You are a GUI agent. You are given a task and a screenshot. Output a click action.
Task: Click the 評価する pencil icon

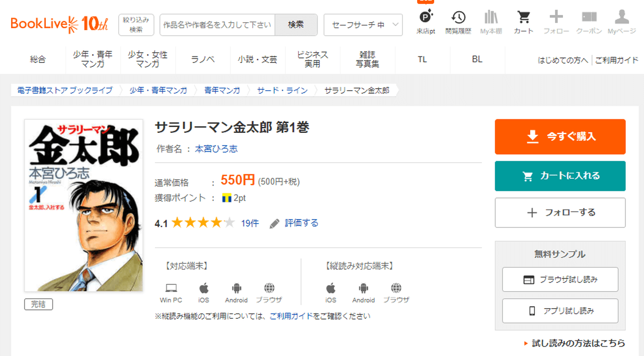(274, 223)
